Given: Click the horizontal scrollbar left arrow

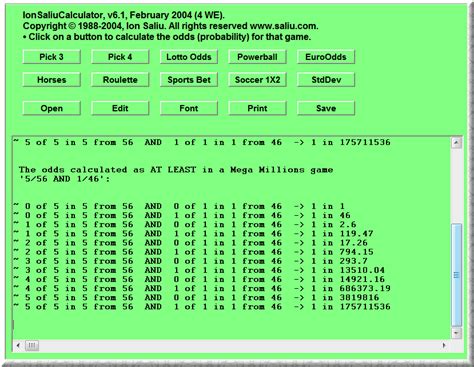Looking at the screenshot, I should point(18,345).
